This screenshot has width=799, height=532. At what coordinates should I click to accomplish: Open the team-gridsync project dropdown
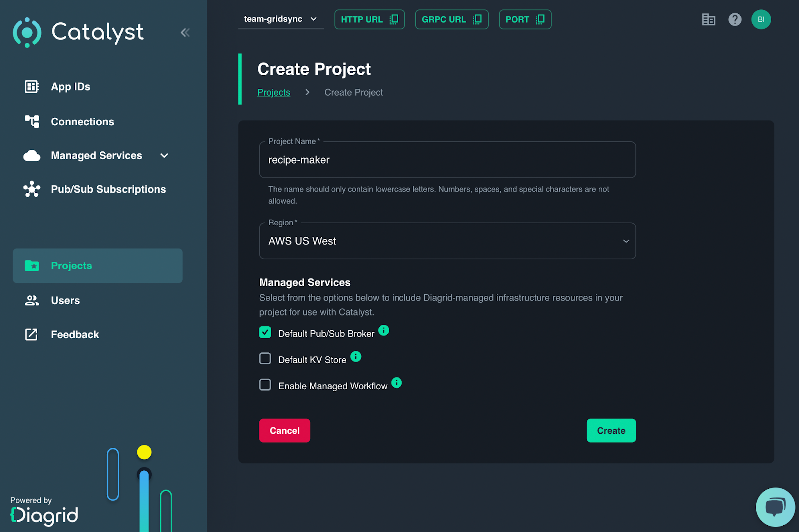280,19
